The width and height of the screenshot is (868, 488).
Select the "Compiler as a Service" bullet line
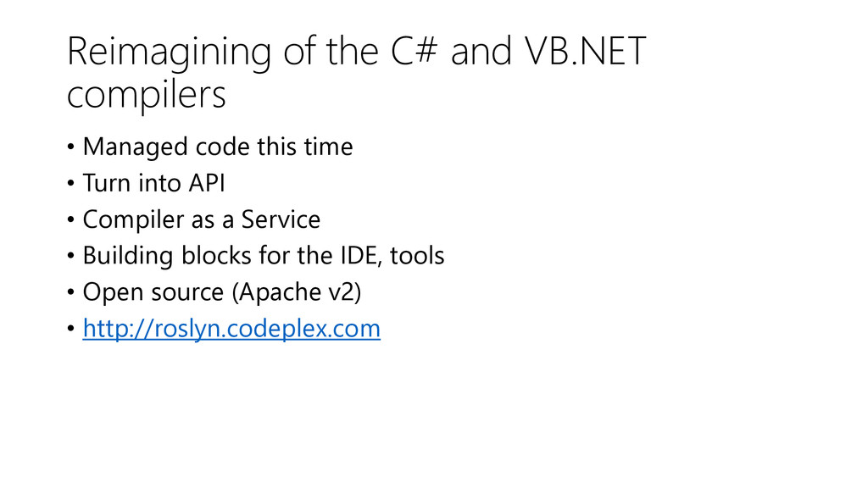[x=202, y=219]
